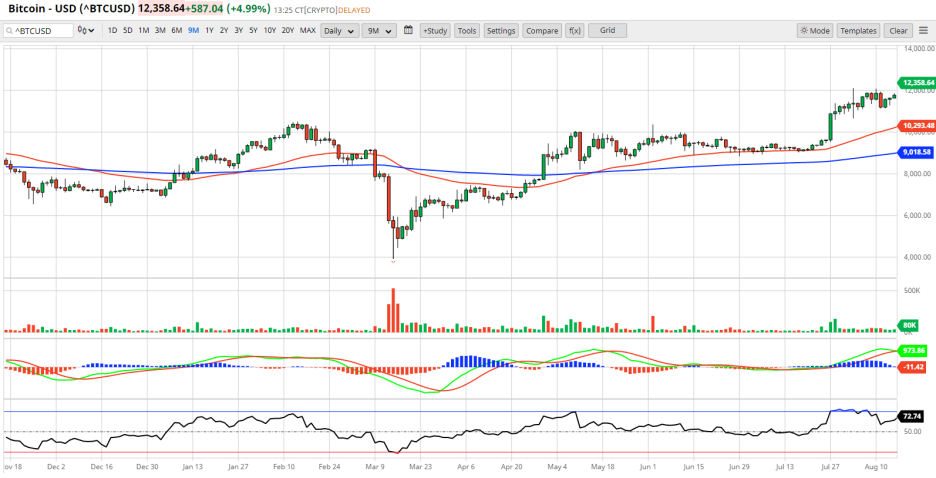936x478 pixels.
Task: Click the Jan 13 date axis label
Action: click(x=193, y=465)
